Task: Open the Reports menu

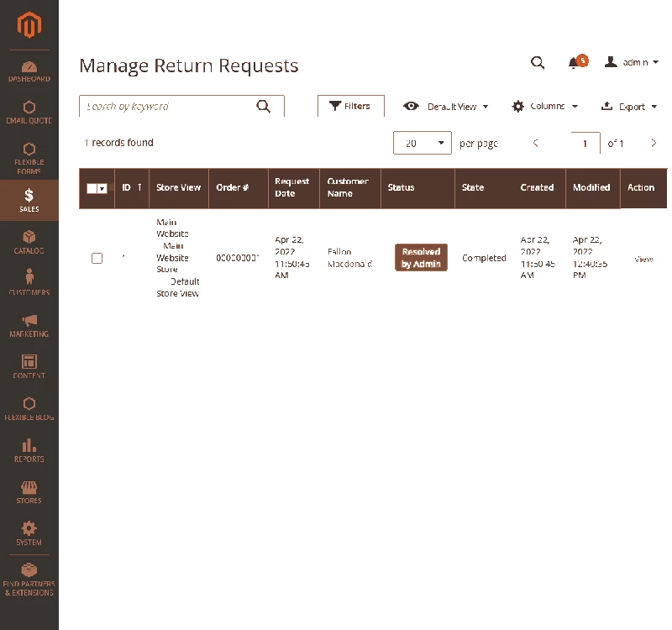Action: click(x=29, y=450)
